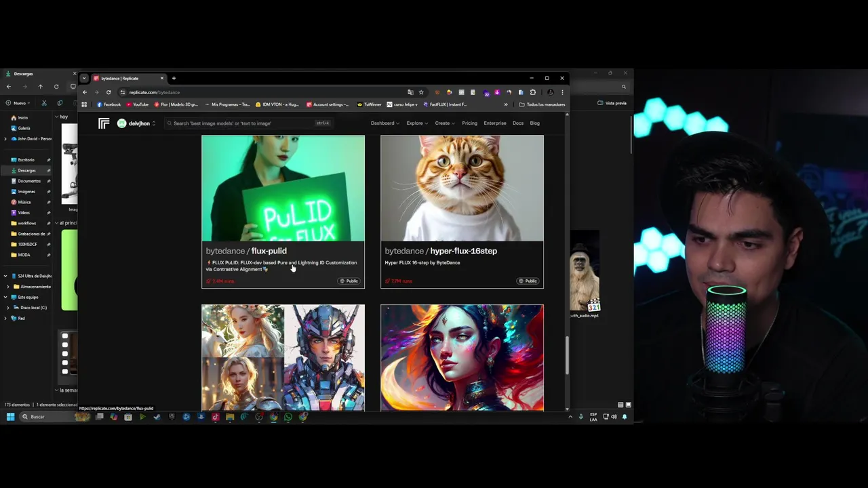
Task: Click the PuLID FLUX model thumbnail
Action: pyautogui.click(x=283, y=188)
